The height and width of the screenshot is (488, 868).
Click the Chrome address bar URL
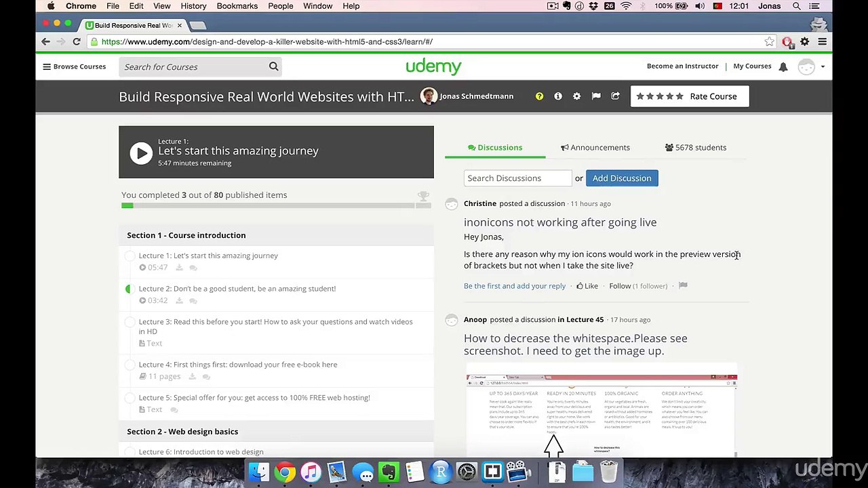267,42
